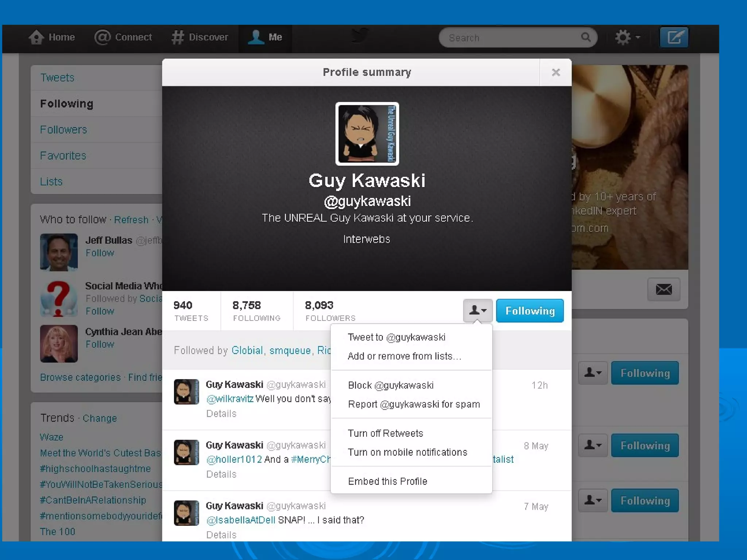Expand the user dropdown beside the first Following button in the list
The height and width of the screenshot is (560, 747).
click(x=593, y=373)
